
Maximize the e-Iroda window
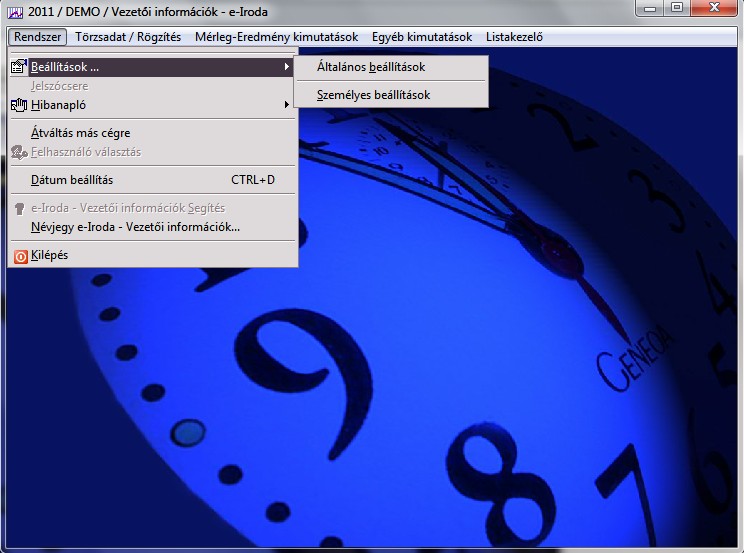coord(677,9)
